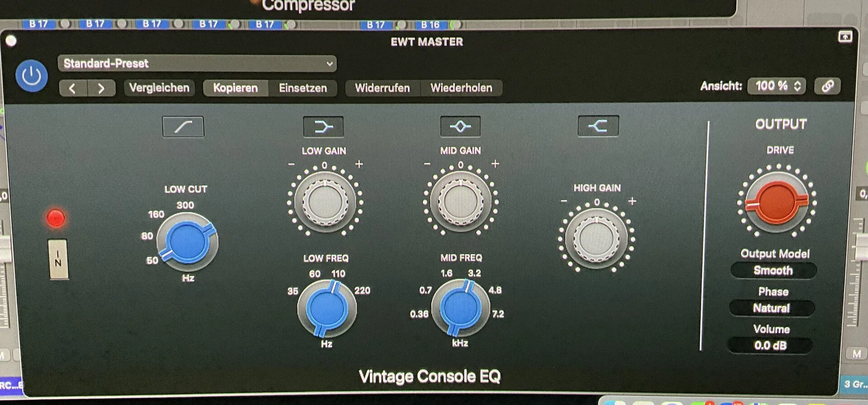
Task: Click the EWT MASTER window title
Action: coord(427,42)
